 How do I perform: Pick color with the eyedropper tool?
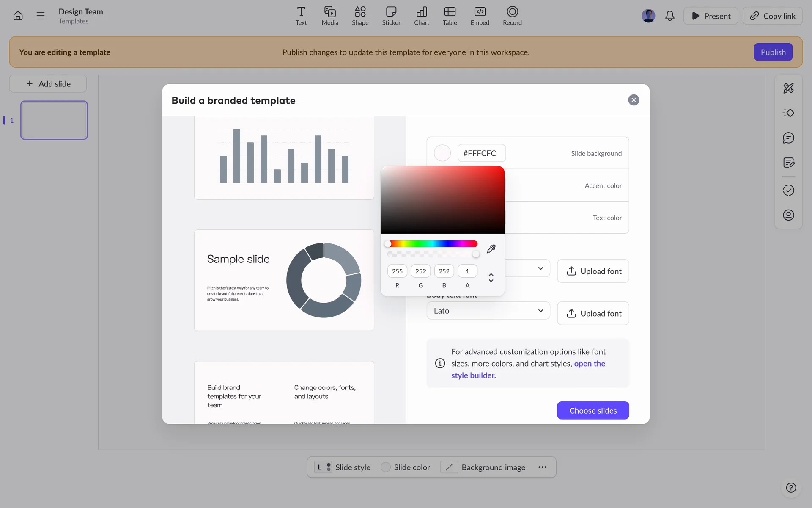[491, 249]
